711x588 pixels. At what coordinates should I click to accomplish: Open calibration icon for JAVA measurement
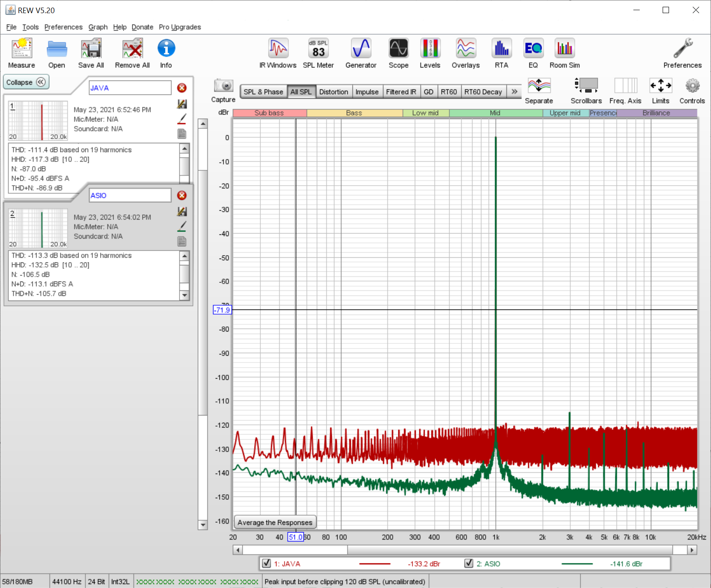(x=182, y=104)
